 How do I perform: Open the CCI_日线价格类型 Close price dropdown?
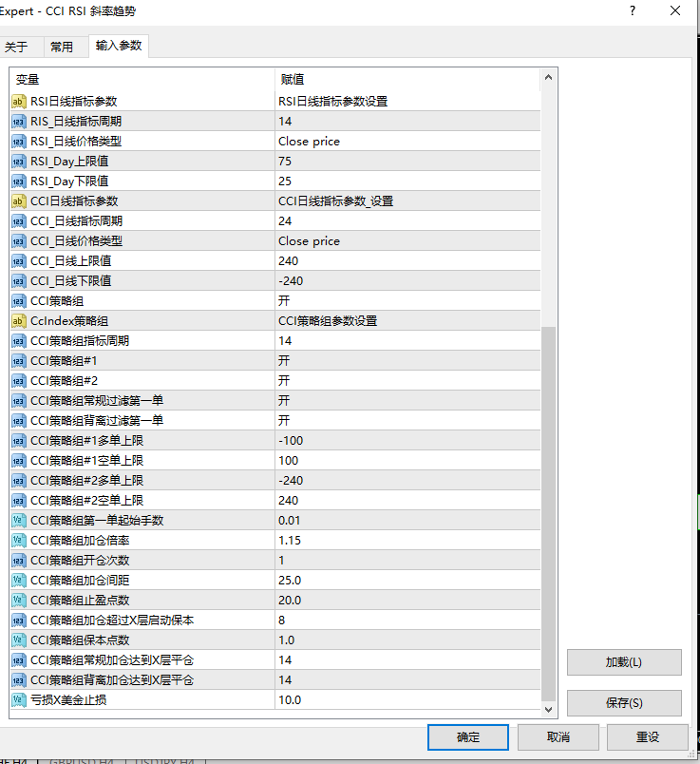coord(407,241)
